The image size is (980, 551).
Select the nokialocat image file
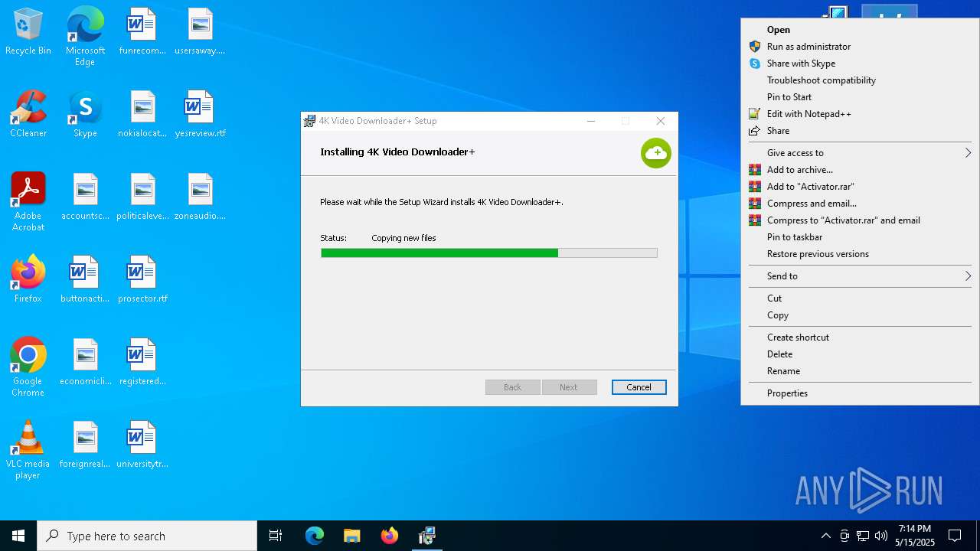pos(142,115)
